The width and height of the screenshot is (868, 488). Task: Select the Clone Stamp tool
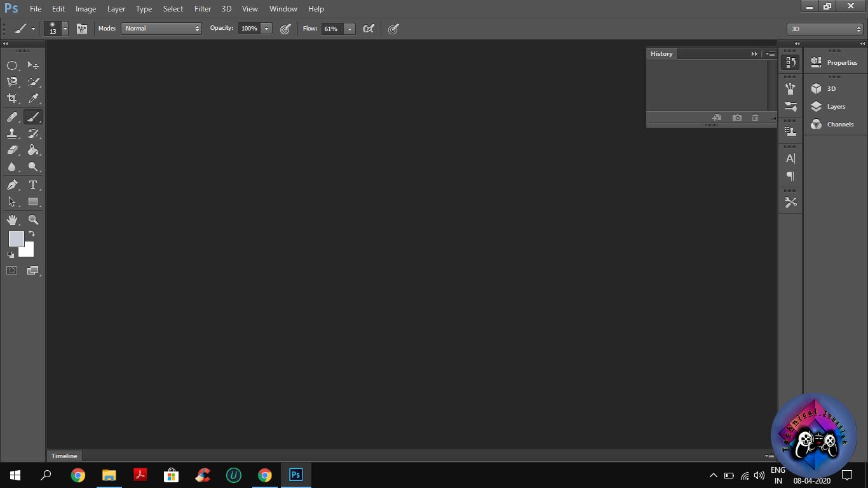tap(12, 133)
